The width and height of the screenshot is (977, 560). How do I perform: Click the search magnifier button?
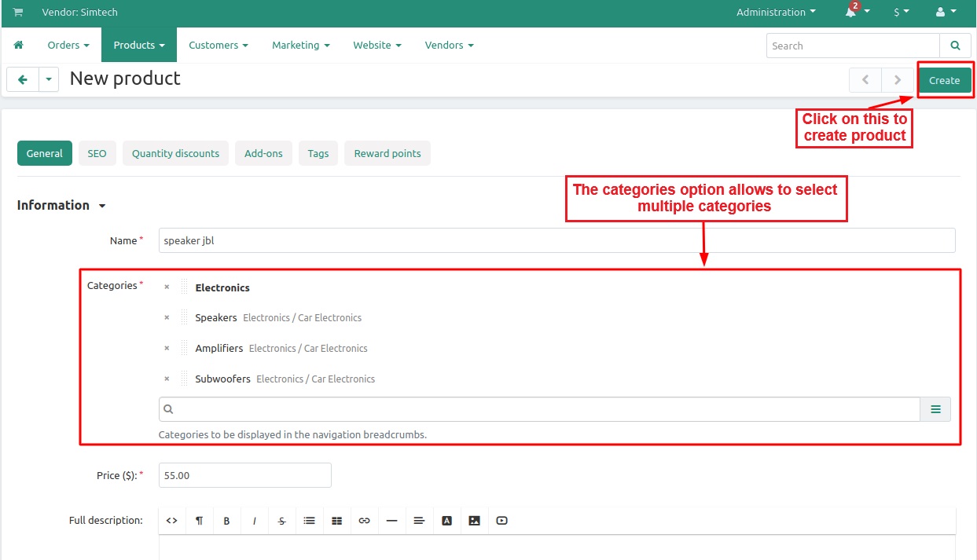955,46
